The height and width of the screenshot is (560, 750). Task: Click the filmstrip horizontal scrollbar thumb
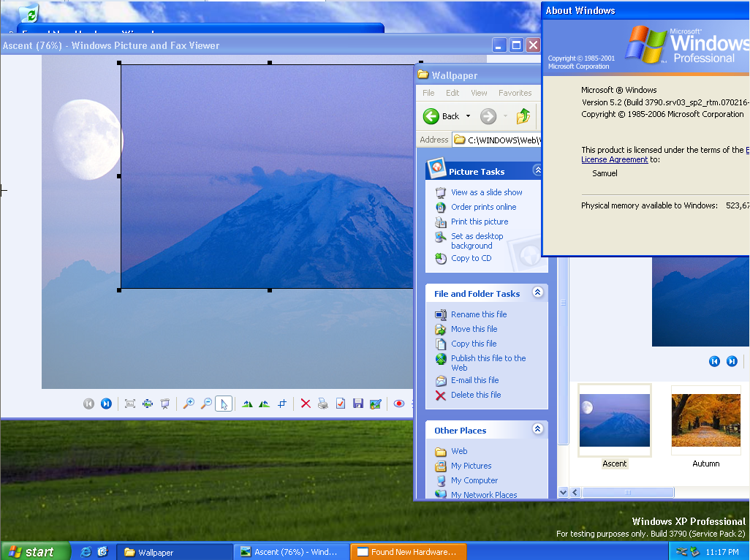628,493
